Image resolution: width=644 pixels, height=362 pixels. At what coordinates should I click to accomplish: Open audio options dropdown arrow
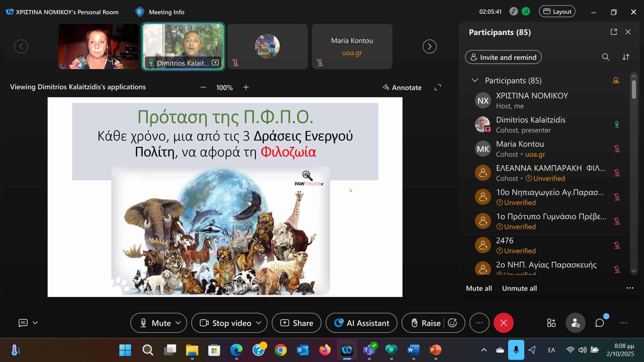[x=178, y=323]
